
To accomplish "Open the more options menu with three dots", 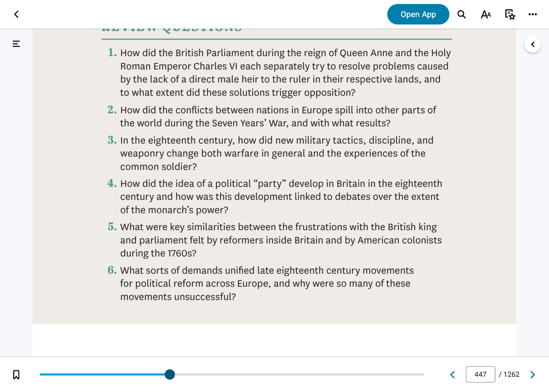I will (x=532, y=14).
